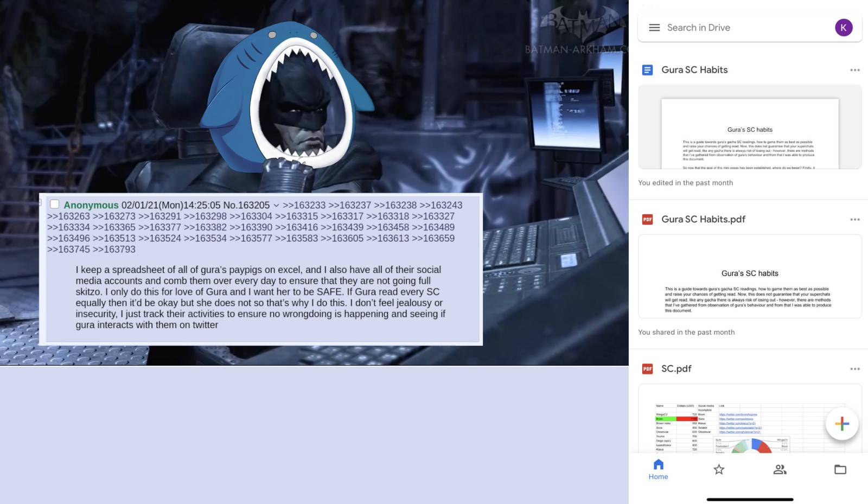Open the Starred tab star icon

coord(719,470)
